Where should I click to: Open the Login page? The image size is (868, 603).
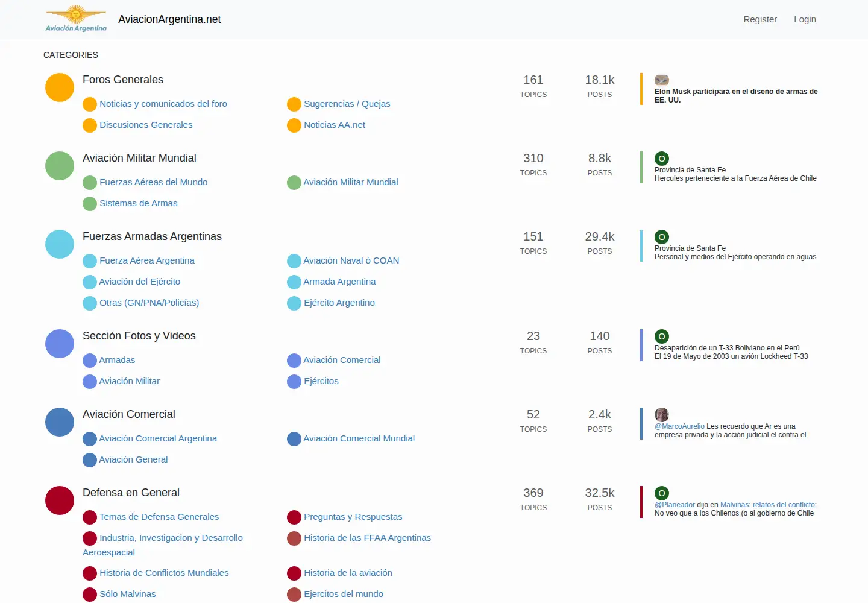805,19
